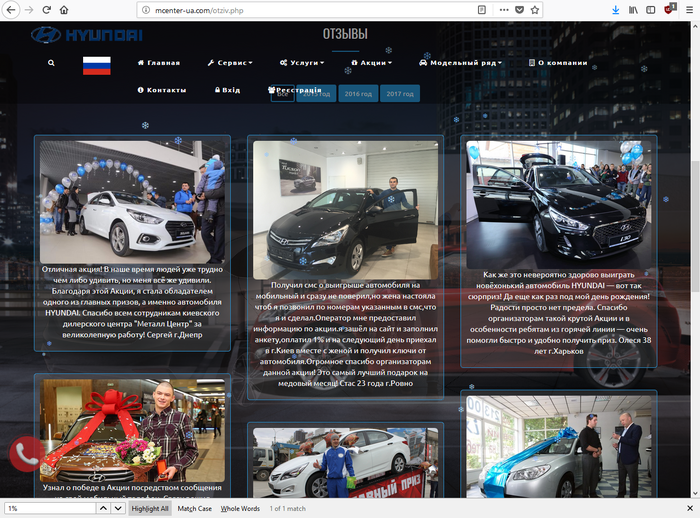Click the browser reload button

point(45,9)
